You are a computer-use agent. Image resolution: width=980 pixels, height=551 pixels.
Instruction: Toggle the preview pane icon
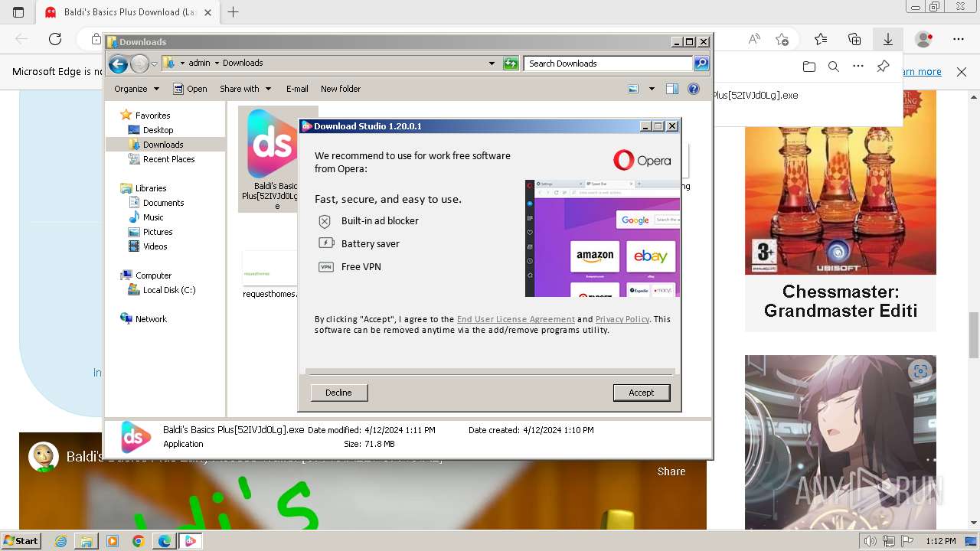672,89
